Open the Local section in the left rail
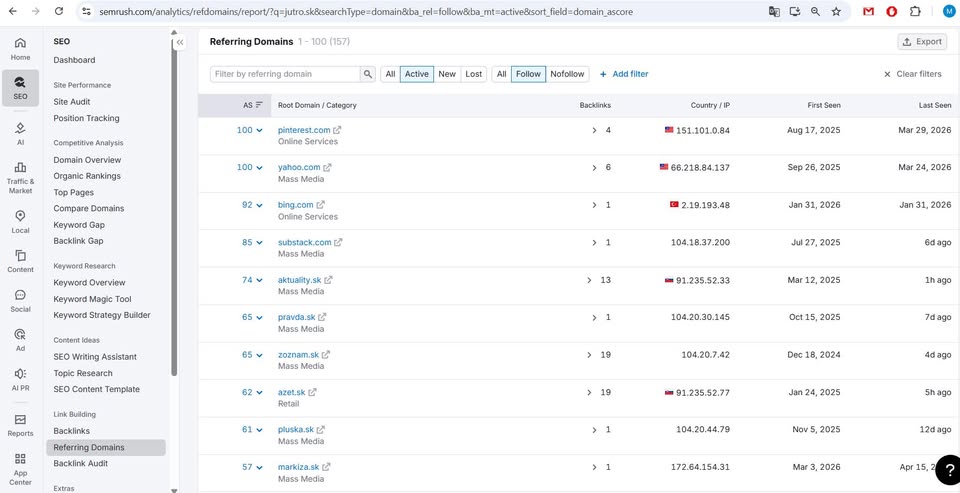 point(20,222)
